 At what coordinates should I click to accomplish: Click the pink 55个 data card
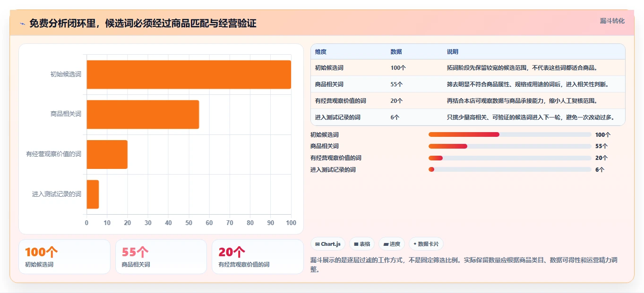[161, 257]
